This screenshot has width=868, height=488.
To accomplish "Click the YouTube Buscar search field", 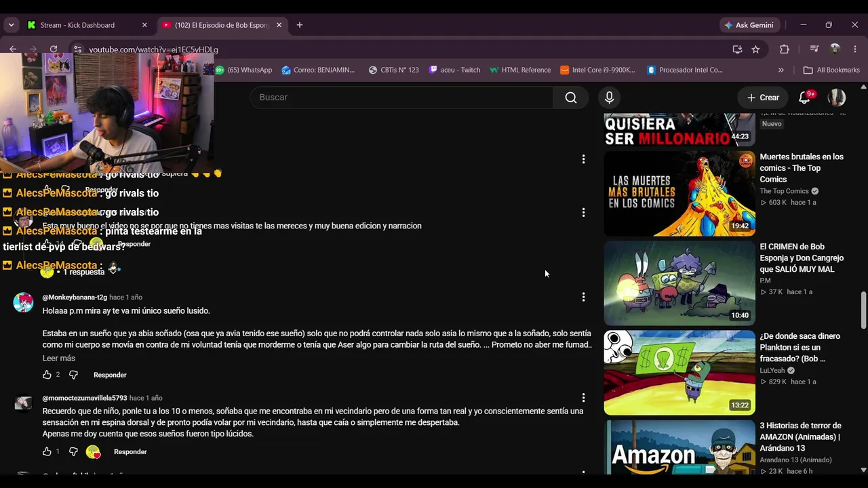I will pyautogui.click(x=401, y=98).
